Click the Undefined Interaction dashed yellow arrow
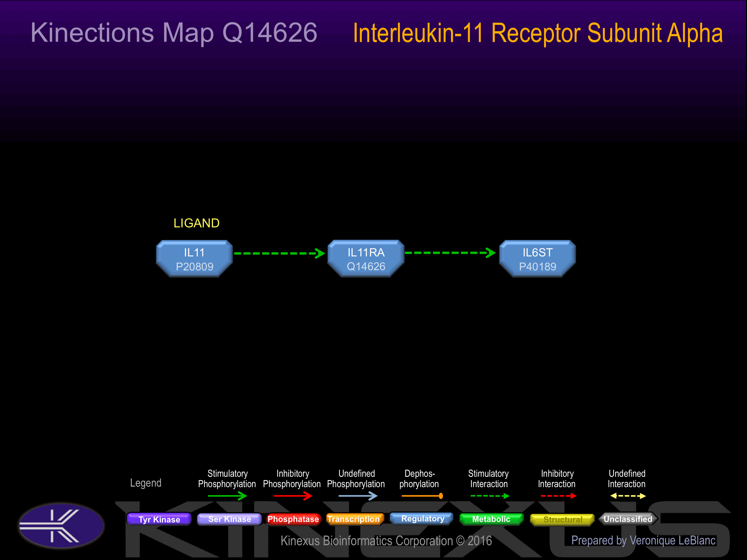This screenshot has height=560, width=747. coord(628,496)
